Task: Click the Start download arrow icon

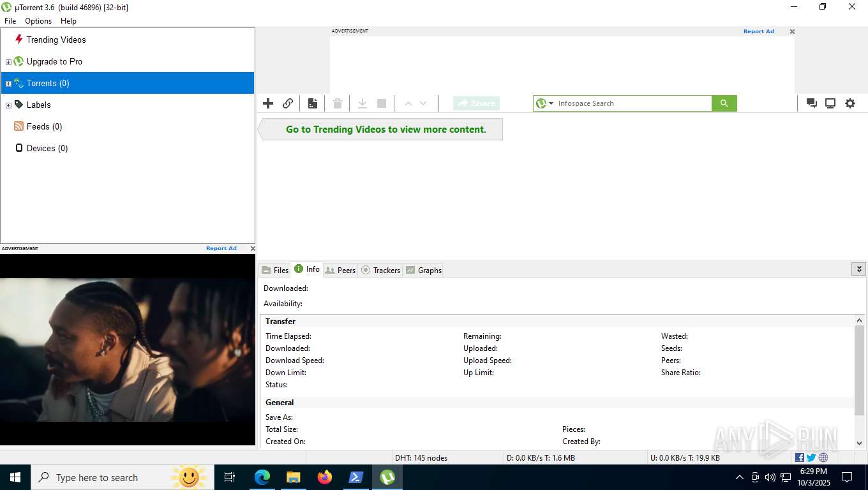Action: (362, 103)
